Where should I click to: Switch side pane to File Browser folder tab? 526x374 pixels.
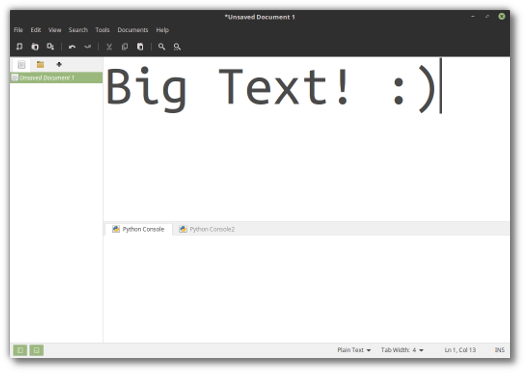click(x=40, y=64)
